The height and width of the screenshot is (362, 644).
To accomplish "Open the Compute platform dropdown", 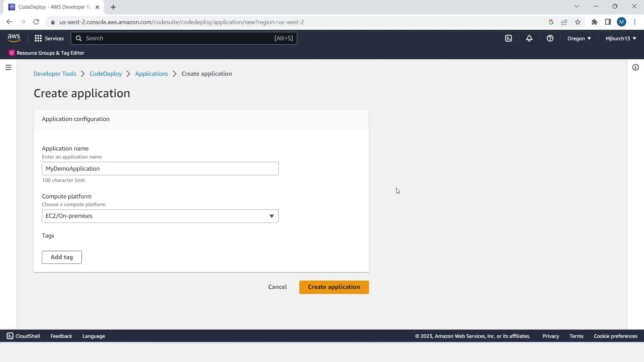I will click(160, 216).
